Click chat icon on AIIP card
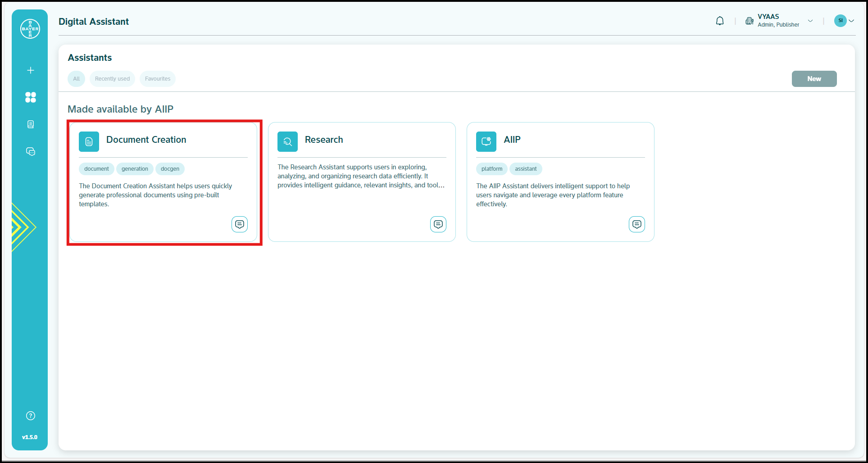868x463 pixels. click(636, 224)
